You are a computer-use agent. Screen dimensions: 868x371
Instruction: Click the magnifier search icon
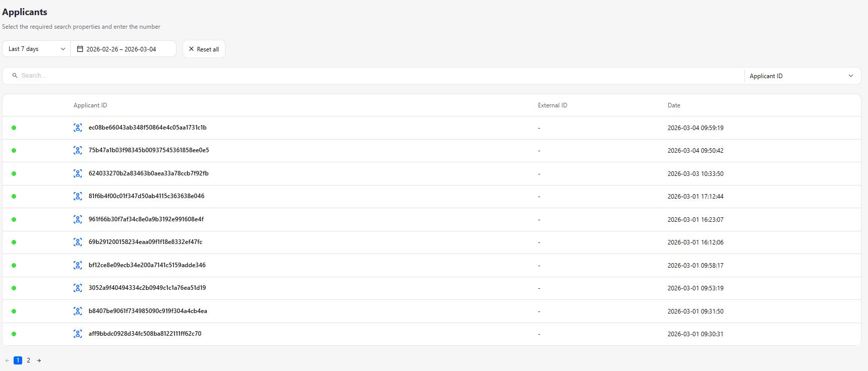point(15,76)
